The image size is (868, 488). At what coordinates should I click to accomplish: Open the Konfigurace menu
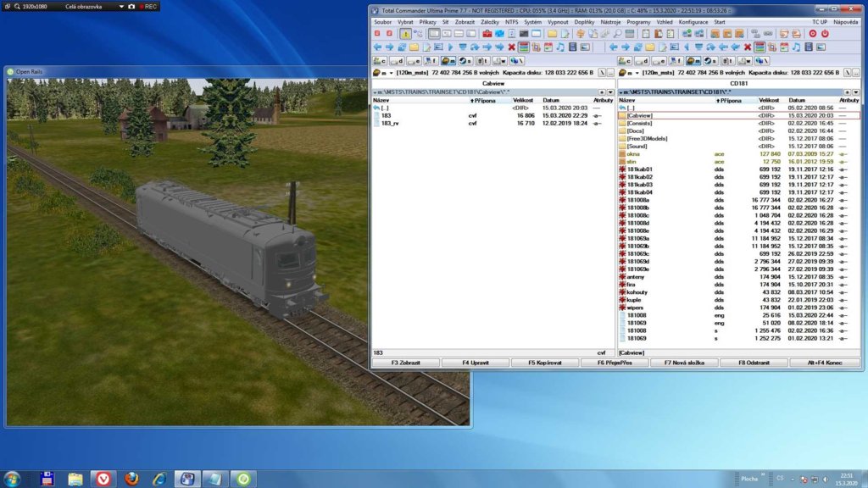coord(693,20)
